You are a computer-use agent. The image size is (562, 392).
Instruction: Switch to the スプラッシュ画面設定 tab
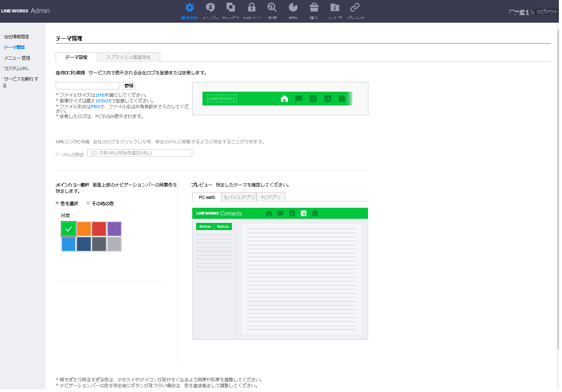(128, 57)
